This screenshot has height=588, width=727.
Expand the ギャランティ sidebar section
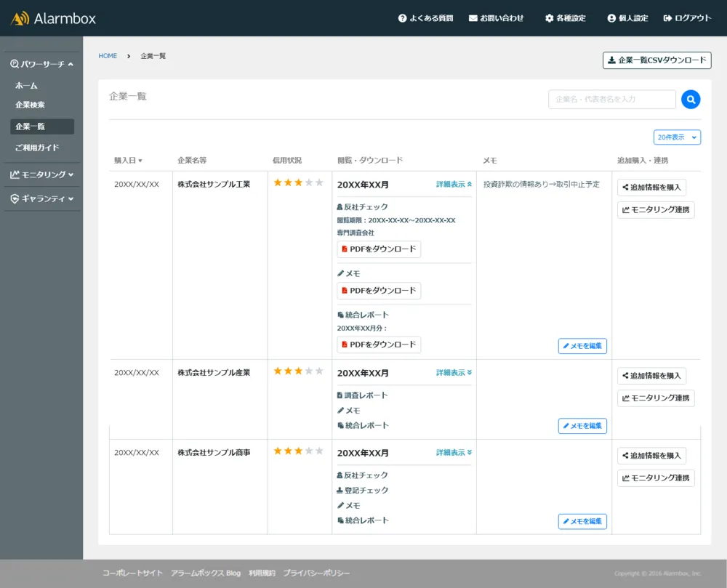coord(42,198)
